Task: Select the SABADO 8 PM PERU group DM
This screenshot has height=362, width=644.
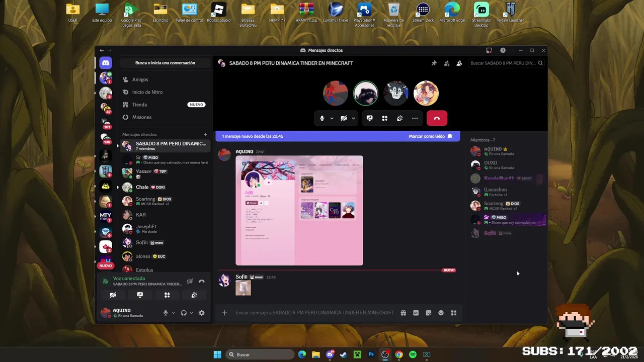Action: click(x=165, y=146)
